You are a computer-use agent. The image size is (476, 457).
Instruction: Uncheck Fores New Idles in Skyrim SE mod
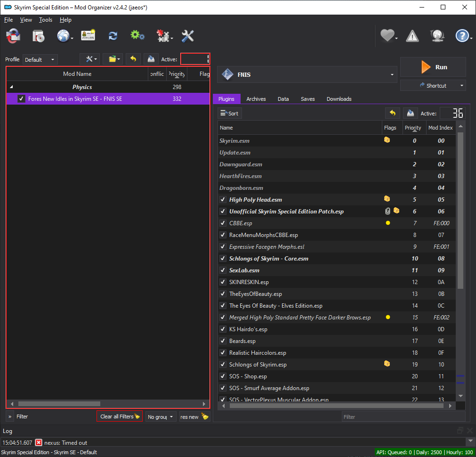[x=21, y=99]
